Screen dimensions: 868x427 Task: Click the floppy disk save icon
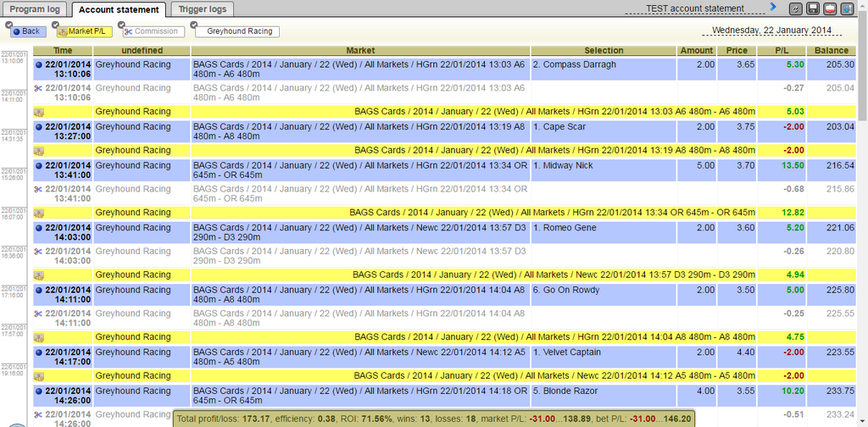tap(813, 8)
